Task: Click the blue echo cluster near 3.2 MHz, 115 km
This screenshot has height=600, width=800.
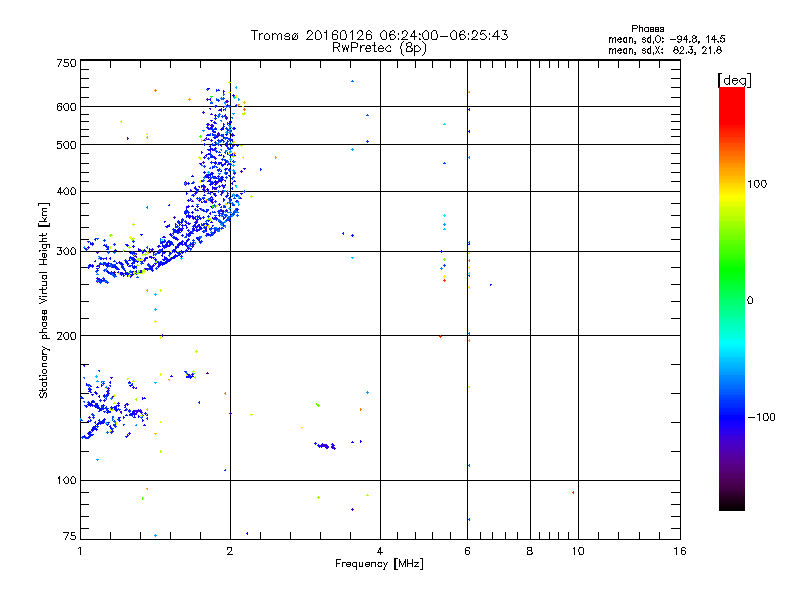Action: tap(325, 446)
